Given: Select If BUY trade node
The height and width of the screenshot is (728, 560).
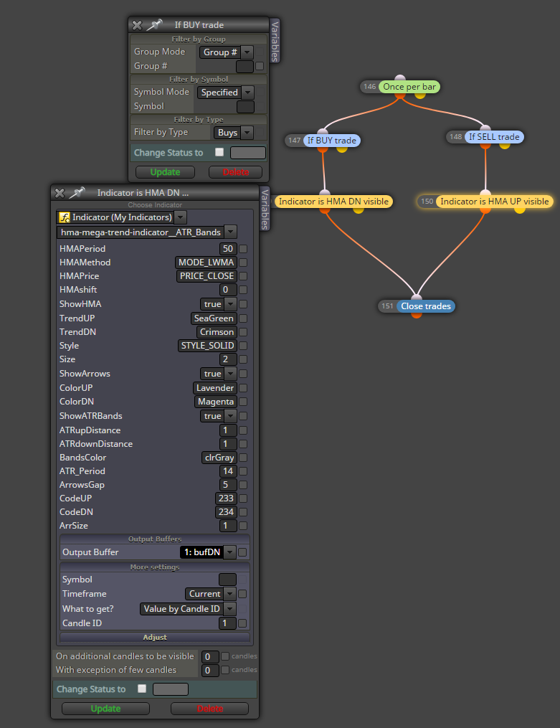Looking at the screenshot, I should [x=332, y=140].
